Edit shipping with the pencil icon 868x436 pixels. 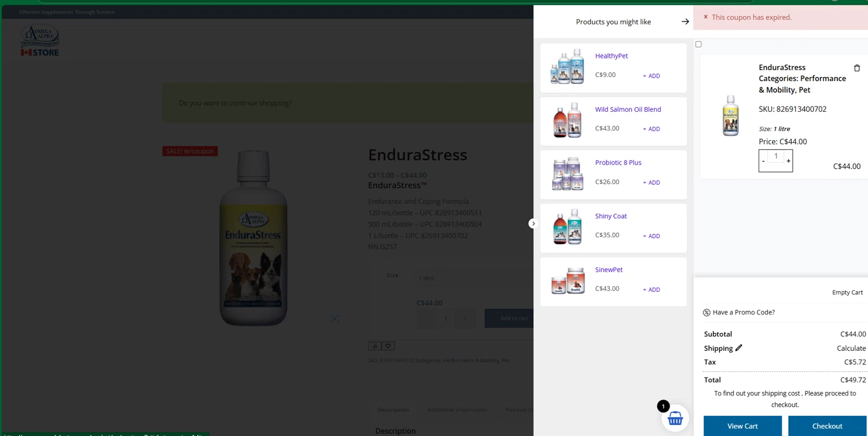739,348
